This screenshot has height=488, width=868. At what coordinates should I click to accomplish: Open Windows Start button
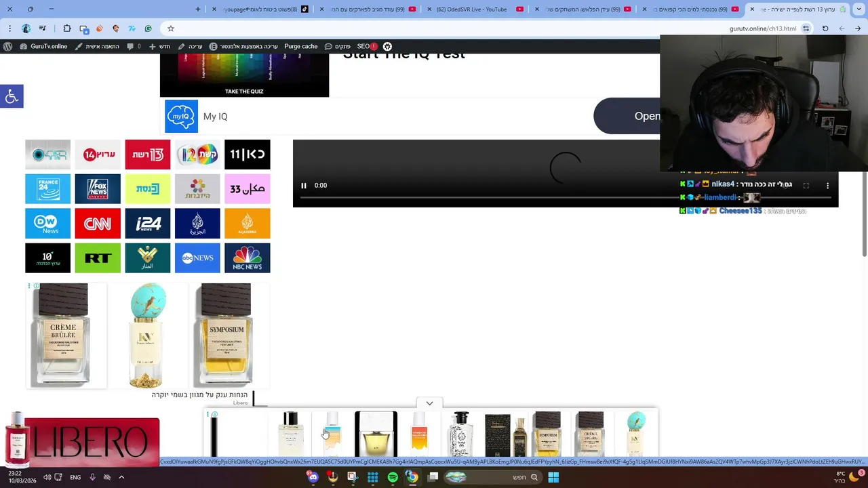pos(553,477)
